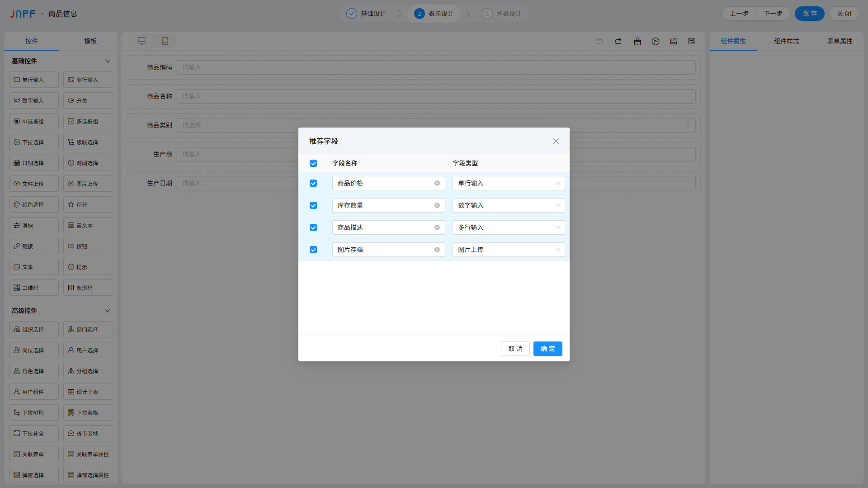Select the 多行输入 control
868x488 pixels.
click(x=88, y=80)
